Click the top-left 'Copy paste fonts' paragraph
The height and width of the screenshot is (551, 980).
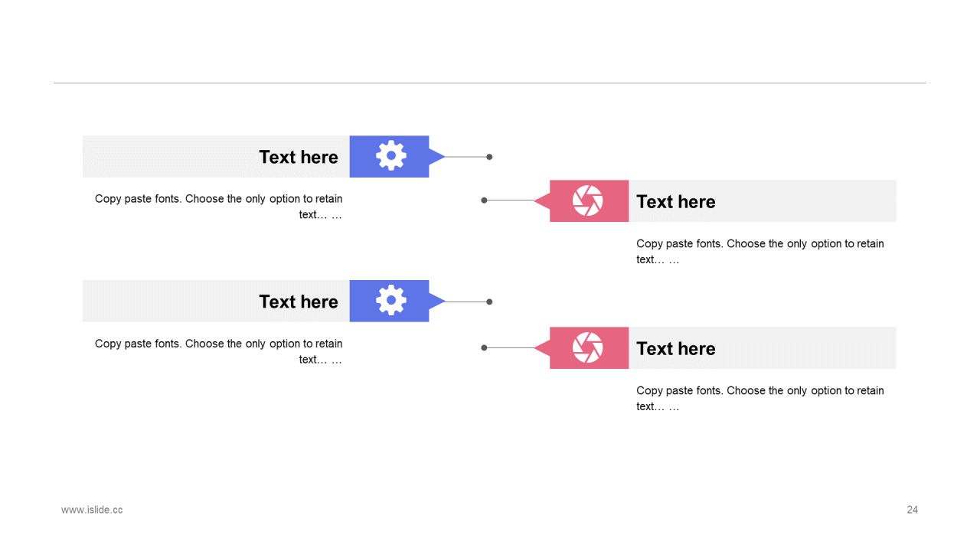click(219, 207)
